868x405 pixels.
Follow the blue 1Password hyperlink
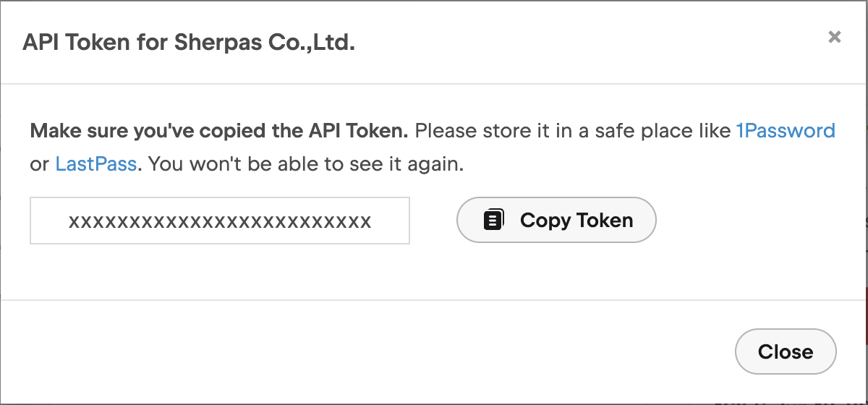click(x=786, y=131)
